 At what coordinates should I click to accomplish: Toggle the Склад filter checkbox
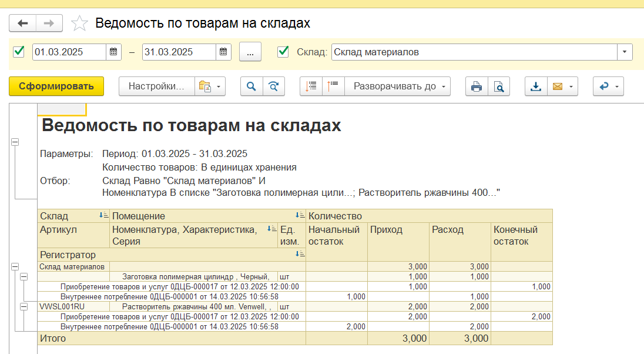283,52
